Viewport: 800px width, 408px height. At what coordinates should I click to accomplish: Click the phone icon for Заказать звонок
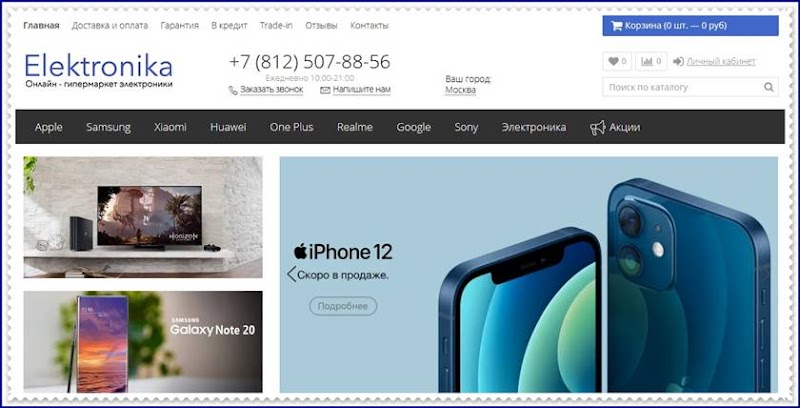[x=233, y=90]
